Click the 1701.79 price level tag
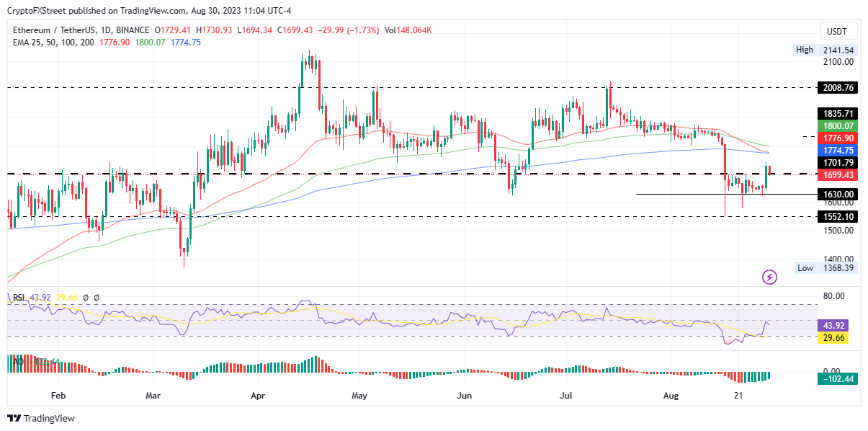The width and height of the screenshot is (868, 431). [x=836, y=164]
